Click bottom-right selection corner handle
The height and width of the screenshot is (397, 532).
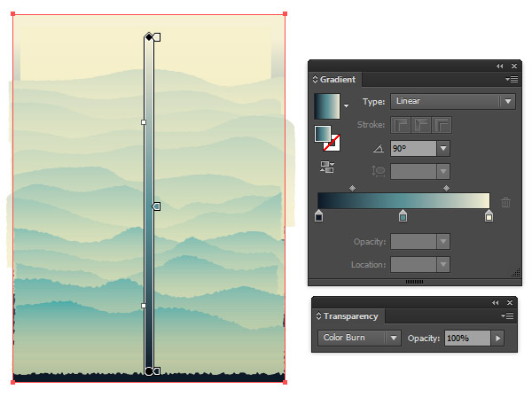coord(285,382)
